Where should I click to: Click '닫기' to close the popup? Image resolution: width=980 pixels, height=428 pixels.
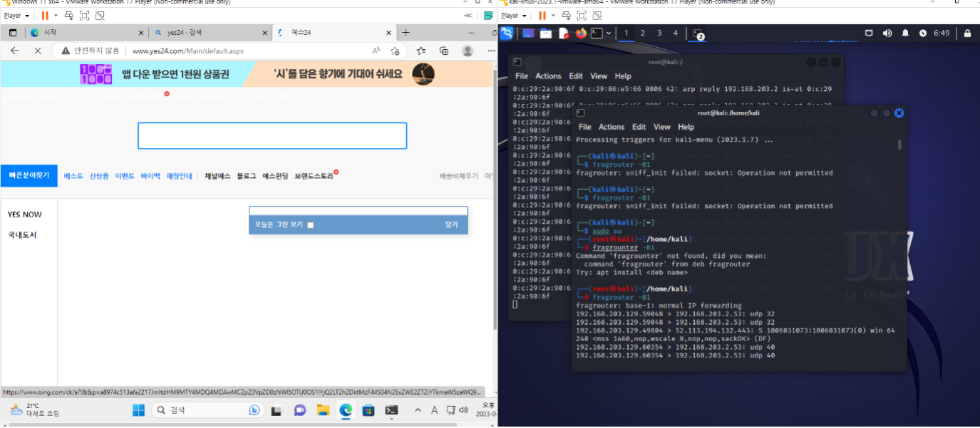click(x=451, y=224)
